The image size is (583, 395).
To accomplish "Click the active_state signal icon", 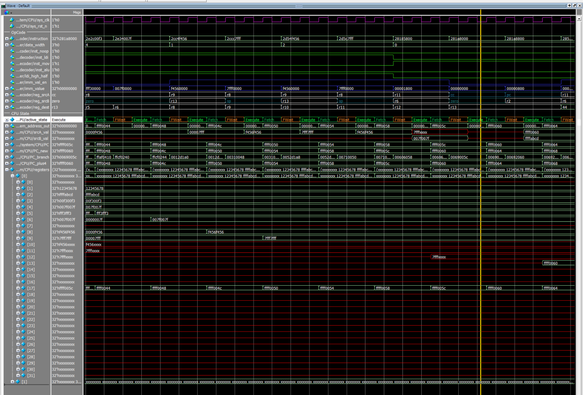I will (x=12, y=120).
